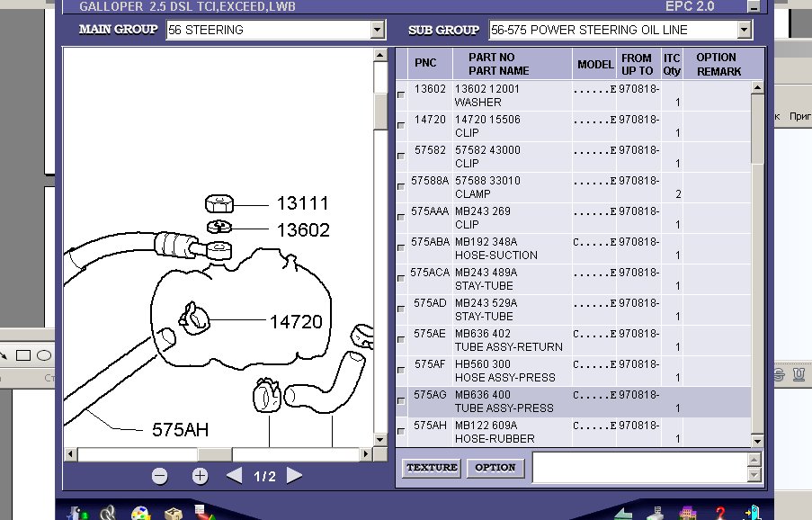Click the printer icon in bottom toolbar
The width and height of the screenshot is (812, 520).
(x=656, y=513)
